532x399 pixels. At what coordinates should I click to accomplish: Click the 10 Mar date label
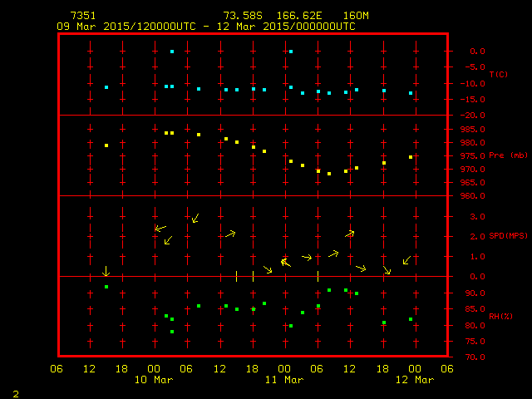(x=155, y=380)
